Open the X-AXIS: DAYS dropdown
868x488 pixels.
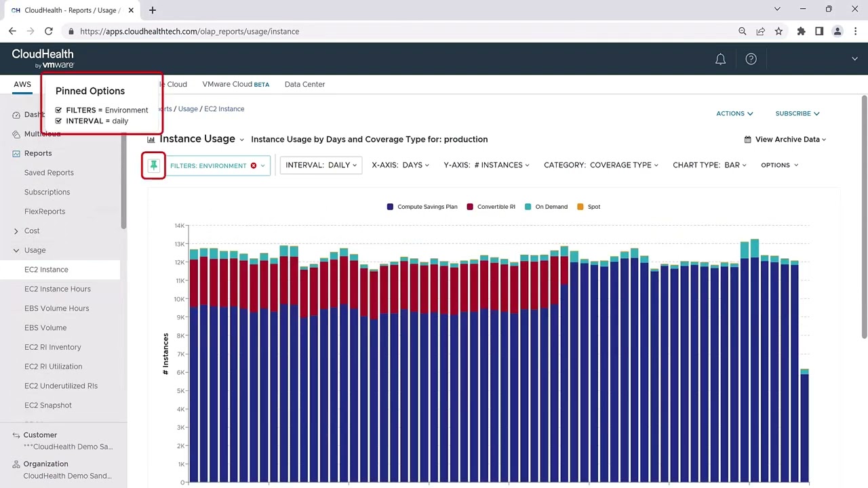(400, 165)
